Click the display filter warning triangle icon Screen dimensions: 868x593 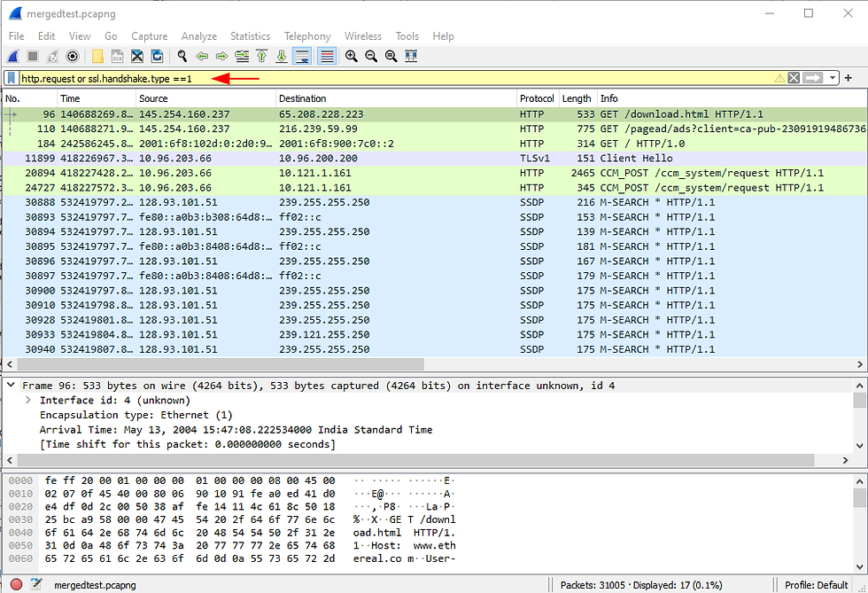click(x=779, y=78)
